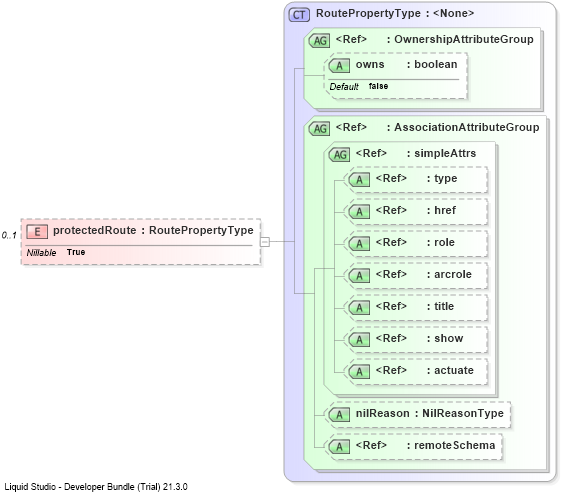
Task: Select the owns : boolean label
Action: tap(406, 64)
